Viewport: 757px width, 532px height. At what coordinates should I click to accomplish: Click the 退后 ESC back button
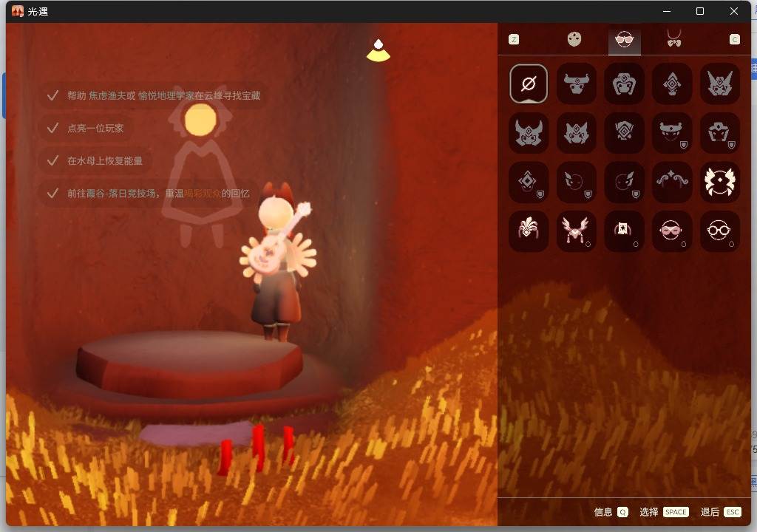click(721, 512)
